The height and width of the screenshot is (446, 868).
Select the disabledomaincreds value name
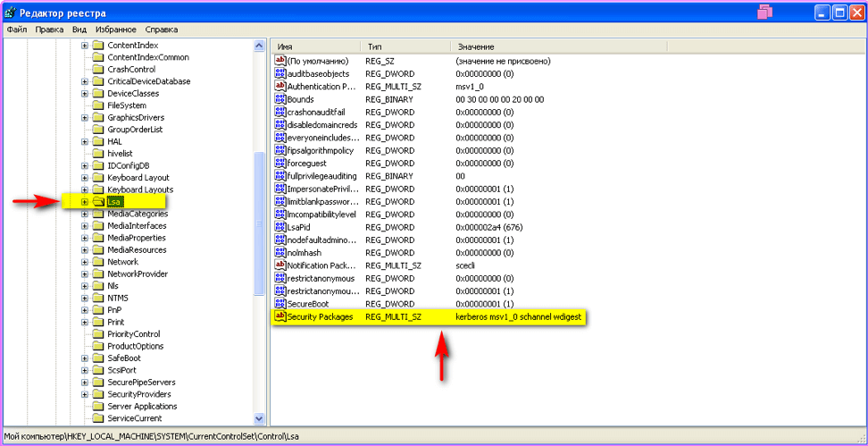point(322,124)
